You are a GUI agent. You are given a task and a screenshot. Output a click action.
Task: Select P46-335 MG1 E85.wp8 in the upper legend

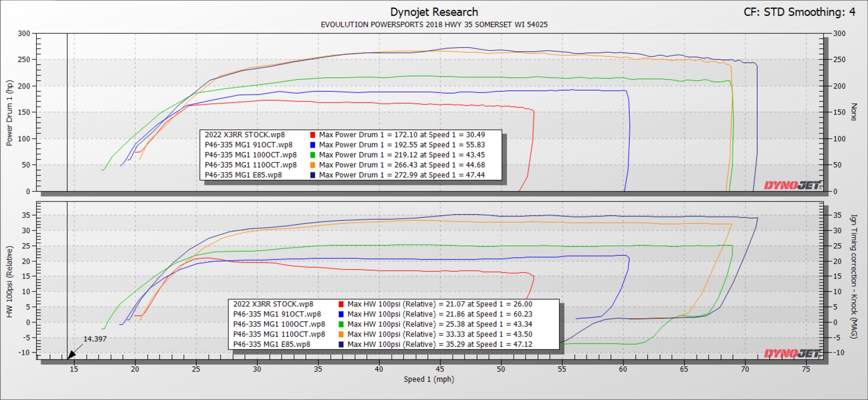tap(243, 175)
